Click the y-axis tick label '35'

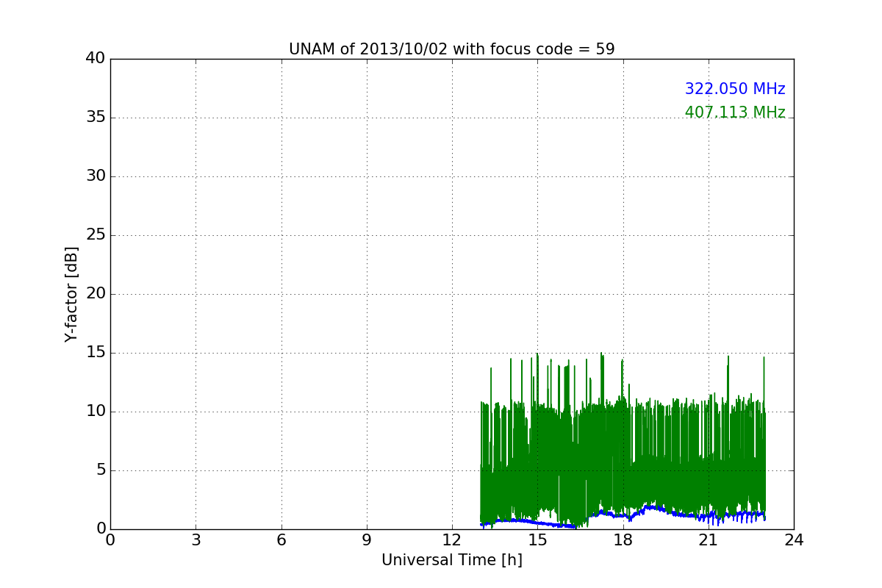pyautogui.click(x=96, y=118)
